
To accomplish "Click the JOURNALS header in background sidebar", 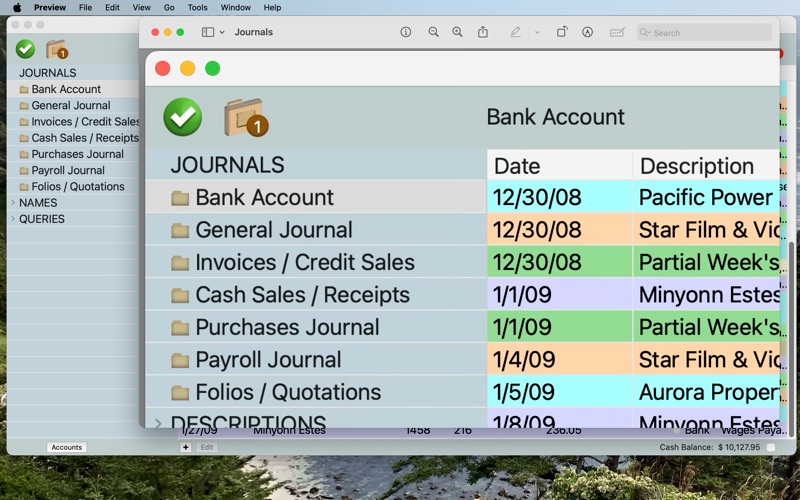I will click(x=47, y=73).
